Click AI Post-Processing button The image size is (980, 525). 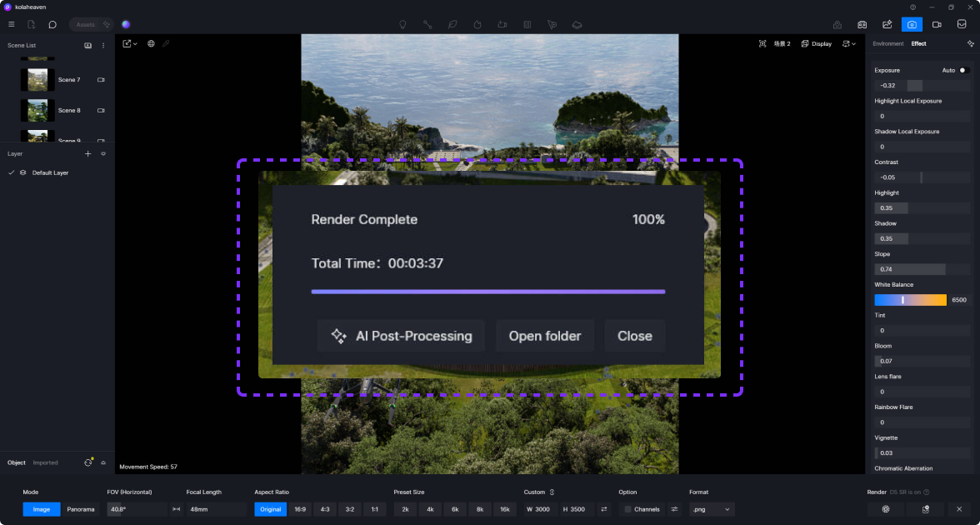coord(401,337)
